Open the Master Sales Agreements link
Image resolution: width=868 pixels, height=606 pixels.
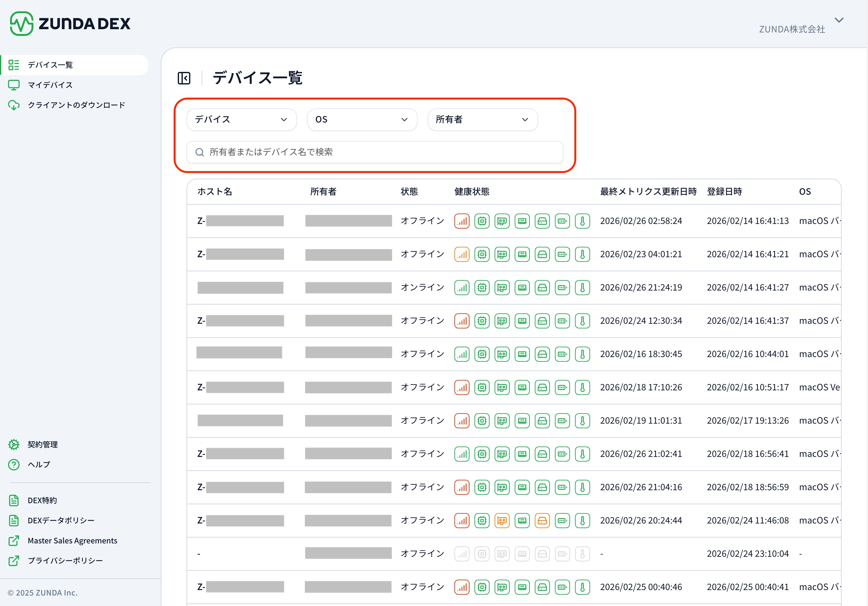72,541
